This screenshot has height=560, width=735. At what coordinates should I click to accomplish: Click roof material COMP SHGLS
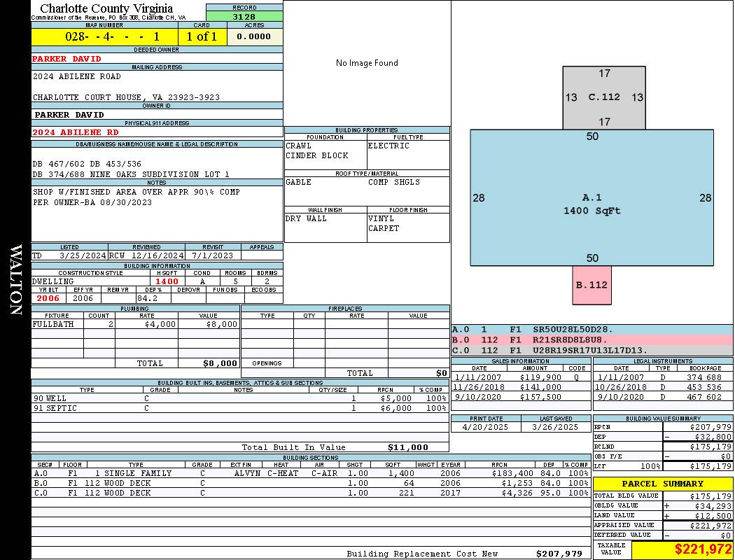pyautogui.click(x=394, y=182)
